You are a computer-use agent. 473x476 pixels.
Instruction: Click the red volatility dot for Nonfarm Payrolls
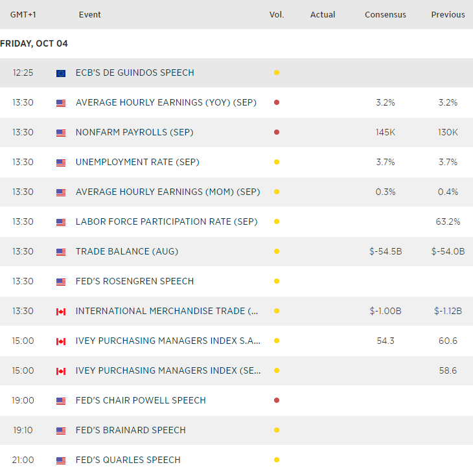pos(277,132)
